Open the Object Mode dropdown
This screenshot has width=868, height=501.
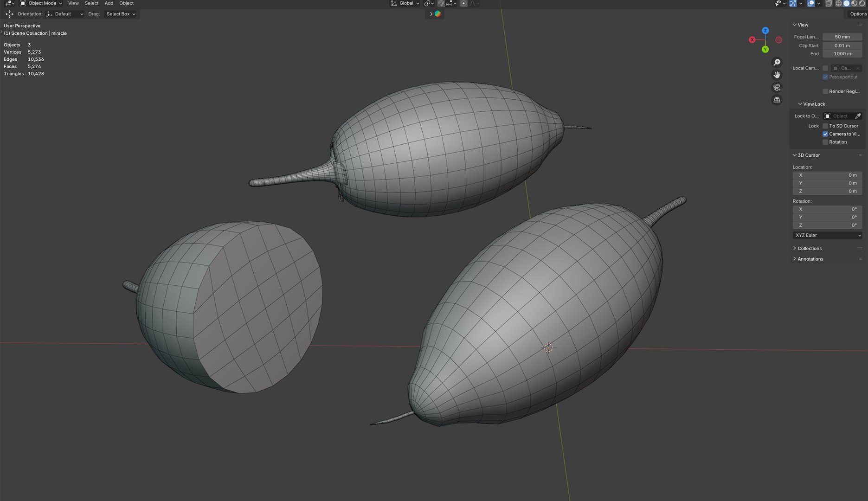pyautogui.click(x=41, y=3)
